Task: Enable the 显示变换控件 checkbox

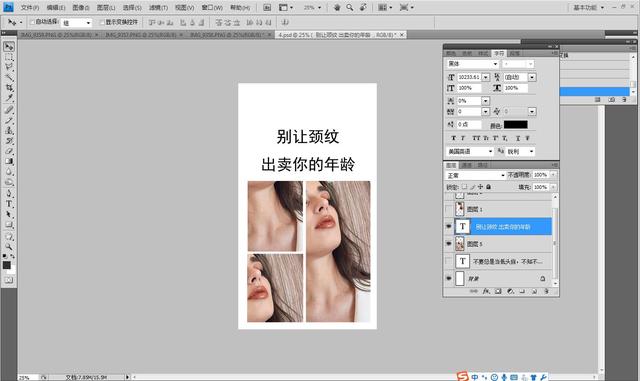Action: click(102, 22)
